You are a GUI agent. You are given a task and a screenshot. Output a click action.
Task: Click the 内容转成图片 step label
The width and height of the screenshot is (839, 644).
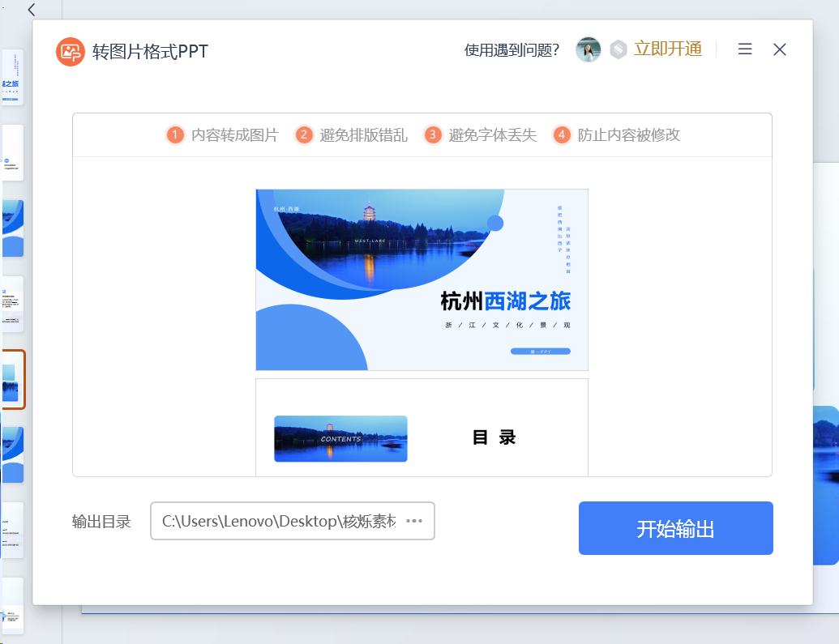[235, 134]
